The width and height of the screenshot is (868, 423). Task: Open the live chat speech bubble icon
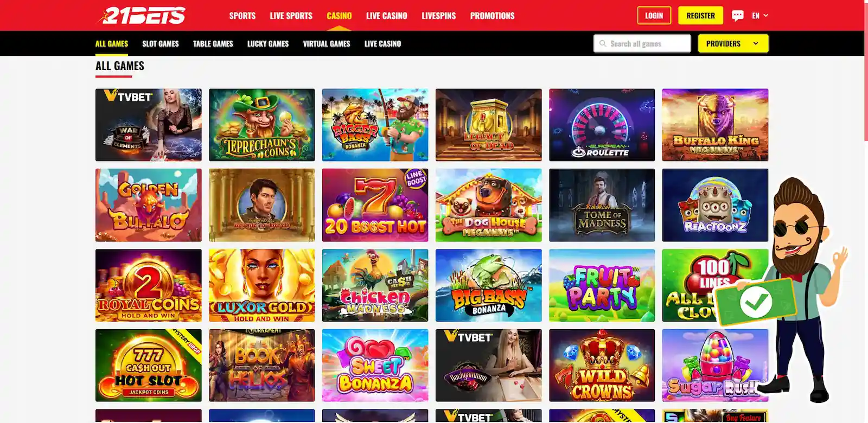coord(737,16)
